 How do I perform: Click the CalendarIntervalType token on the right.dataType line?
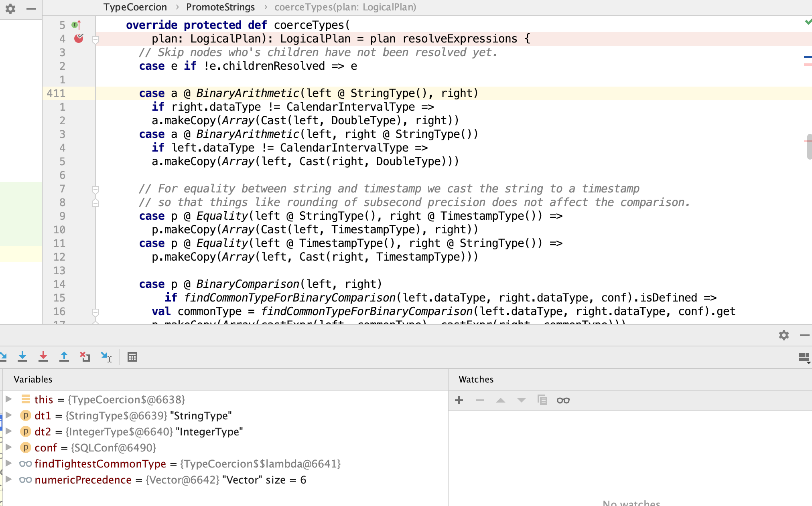click(x=351, y=107)
